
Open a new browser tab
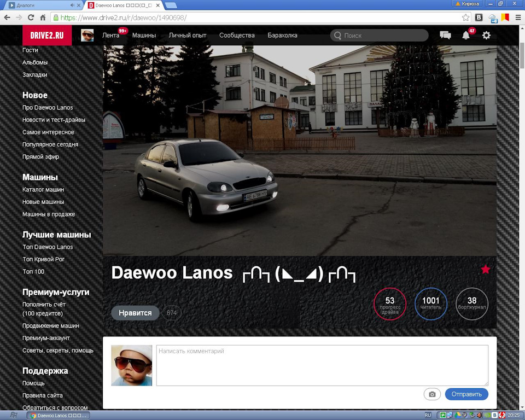coord(171,5)
